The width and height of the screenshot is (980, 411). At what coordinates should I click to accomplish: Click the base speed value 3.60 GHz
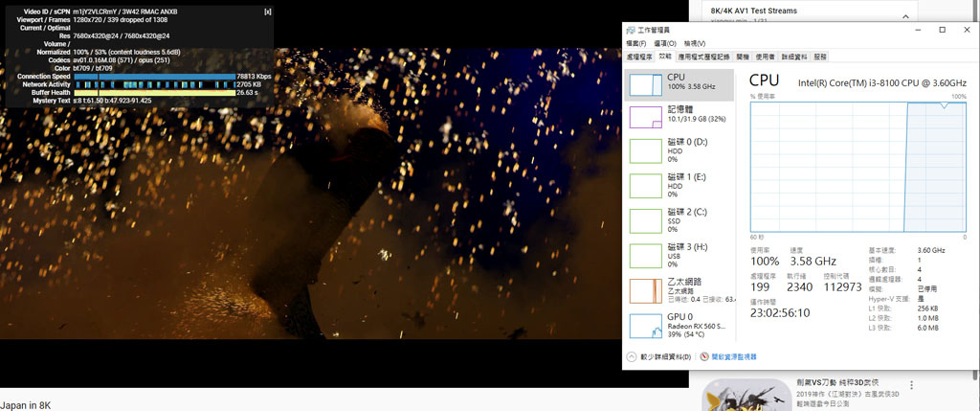931,250
